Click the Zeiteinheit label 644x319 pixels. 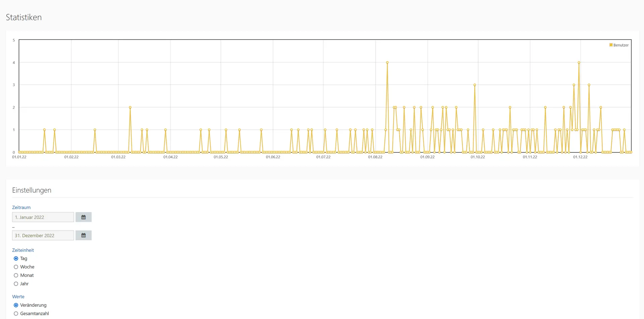(x=23, y=250)
